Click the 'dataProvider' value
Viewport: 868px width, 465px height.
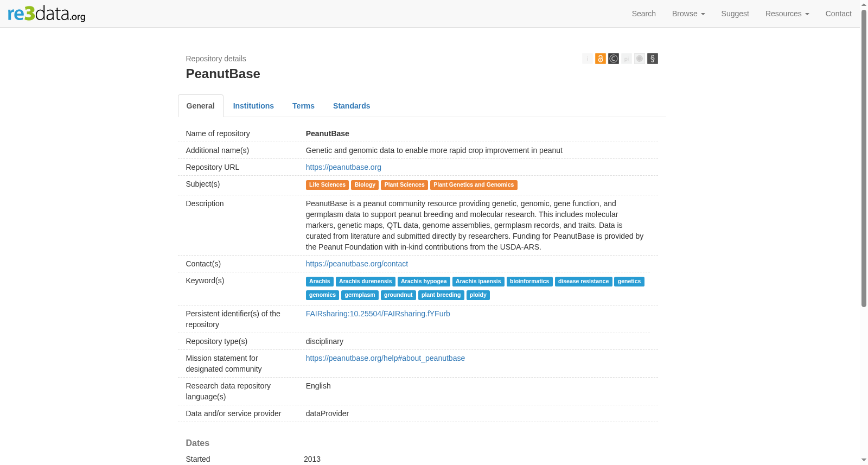pos(327,413)
